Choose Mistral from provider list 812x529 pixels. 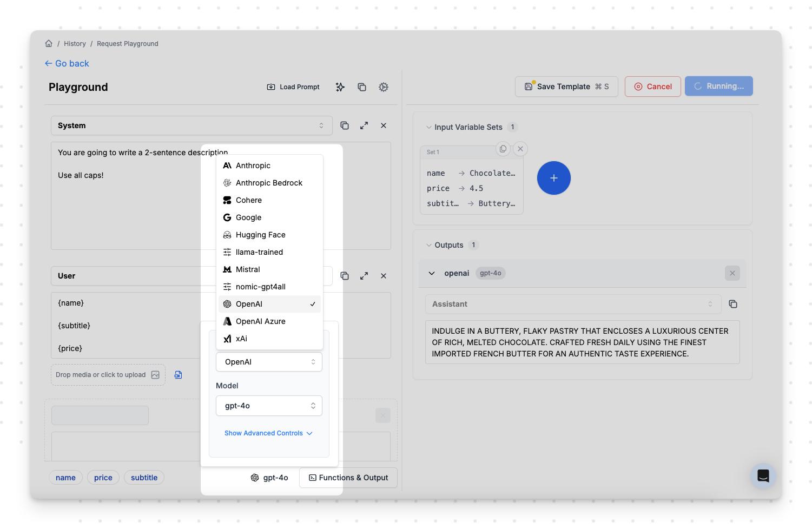(269, 269)
